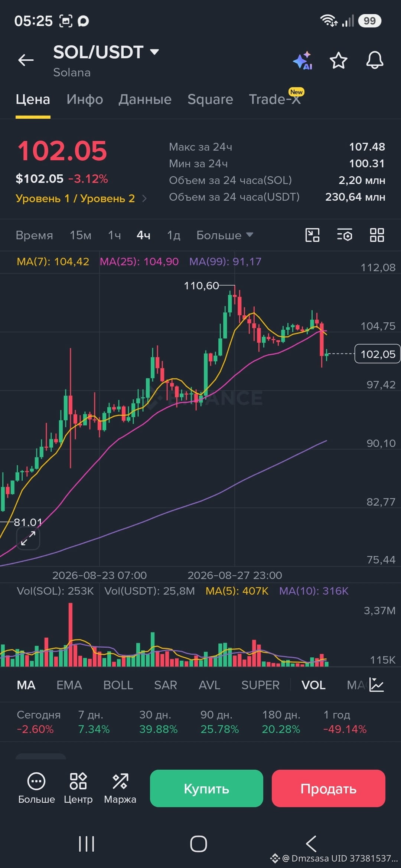Image resolution: width=401 pixels, height=868 pixels.
Task: Open the Trade-X tab
Action: [x=275, y=99]
